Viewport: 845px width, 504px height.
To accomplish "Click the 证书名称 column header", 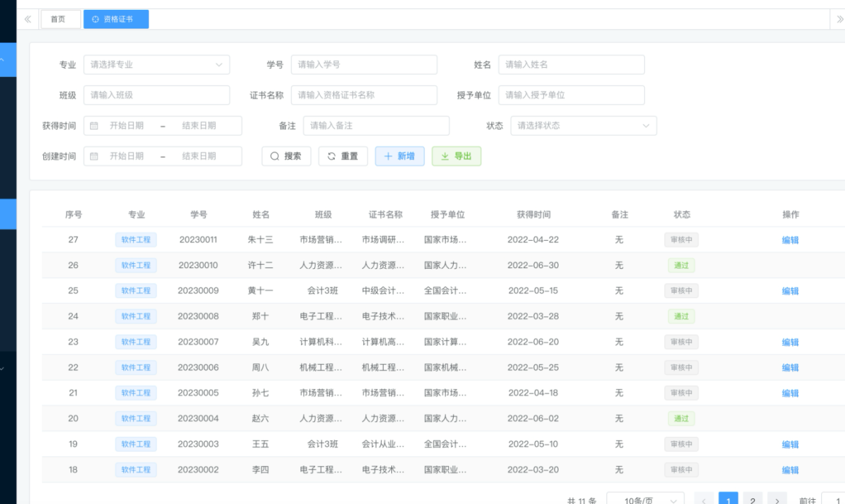I will click(385, 215).
